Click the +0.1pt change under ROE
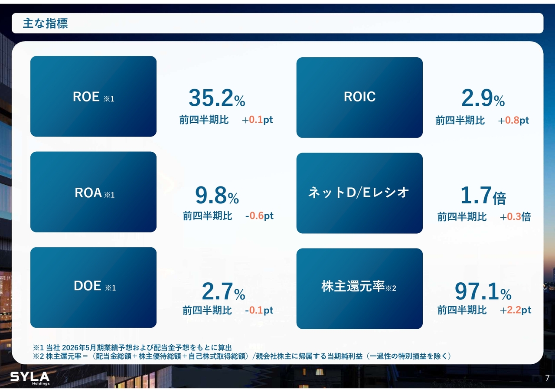Viewport: 555px width, 392px height. click(258, 120)
